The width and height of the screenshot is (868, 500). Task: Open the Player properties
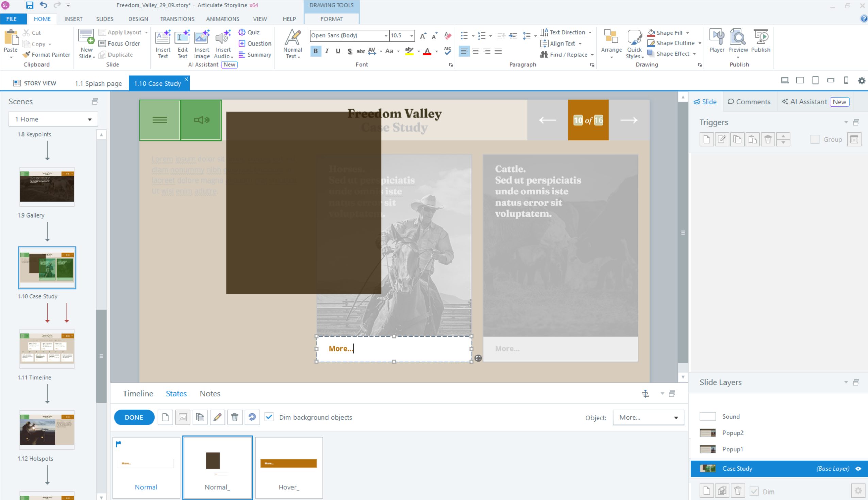(x=717, y=41)
